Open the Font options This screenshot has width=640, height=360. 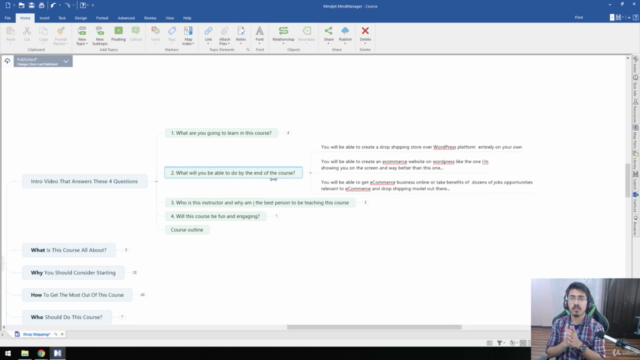click(x=260, y=35)
